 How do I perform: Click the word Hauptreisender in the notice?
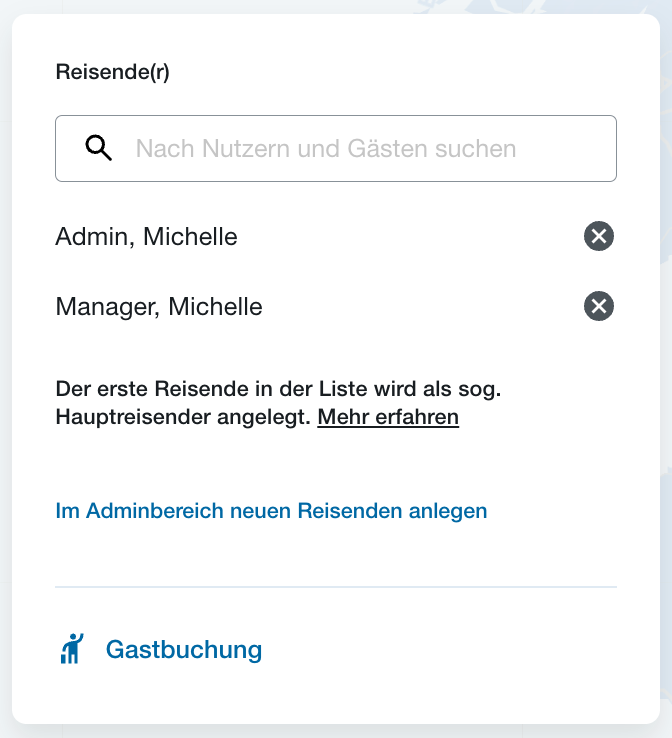coord(133,417)
